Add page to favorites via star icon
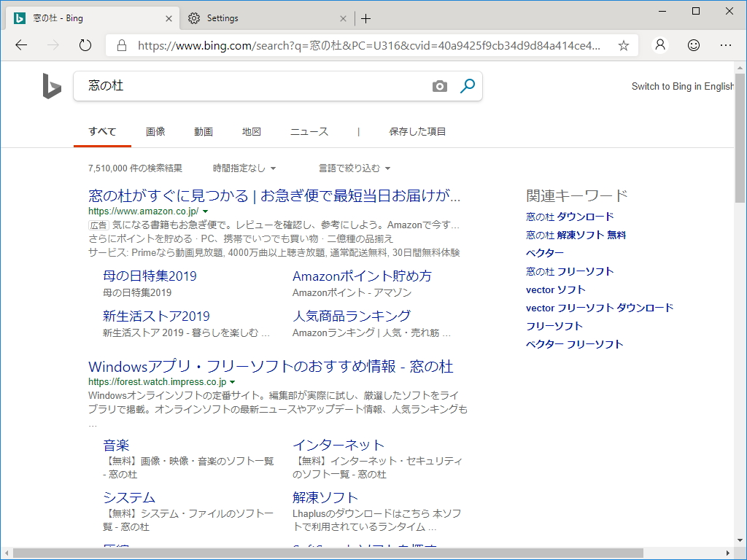The image size is (747, 560). point(623,44)
